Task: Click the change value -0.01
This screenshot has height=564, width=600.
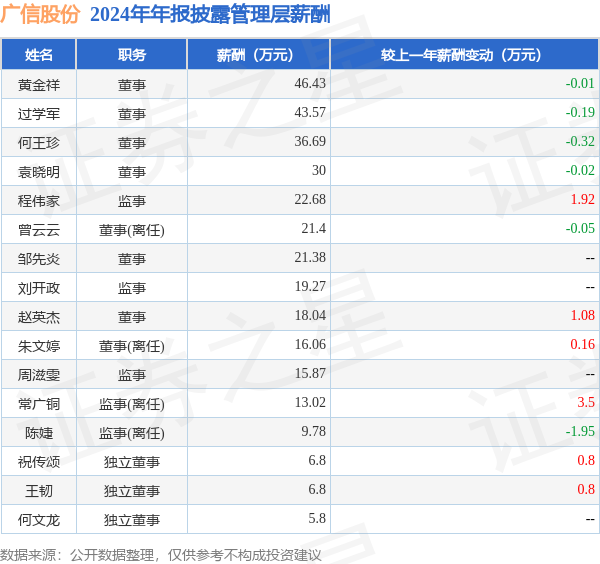Action: pos(580,83)
